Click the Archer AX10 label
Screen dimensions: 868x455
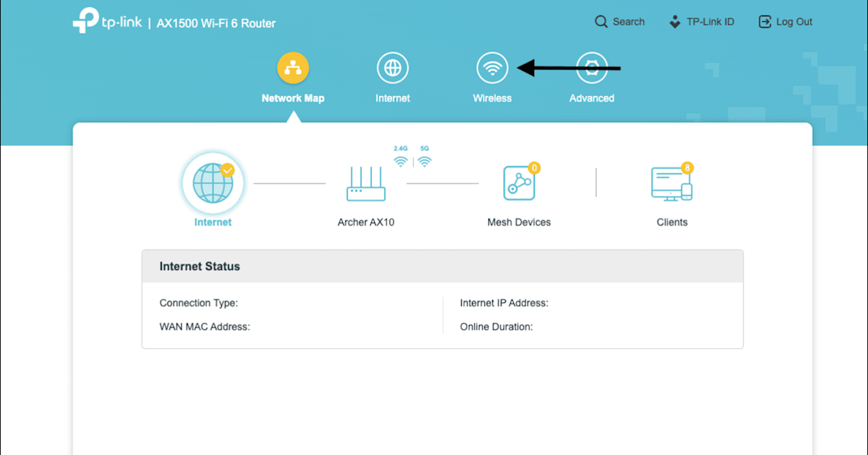click(x=366, y=222)
